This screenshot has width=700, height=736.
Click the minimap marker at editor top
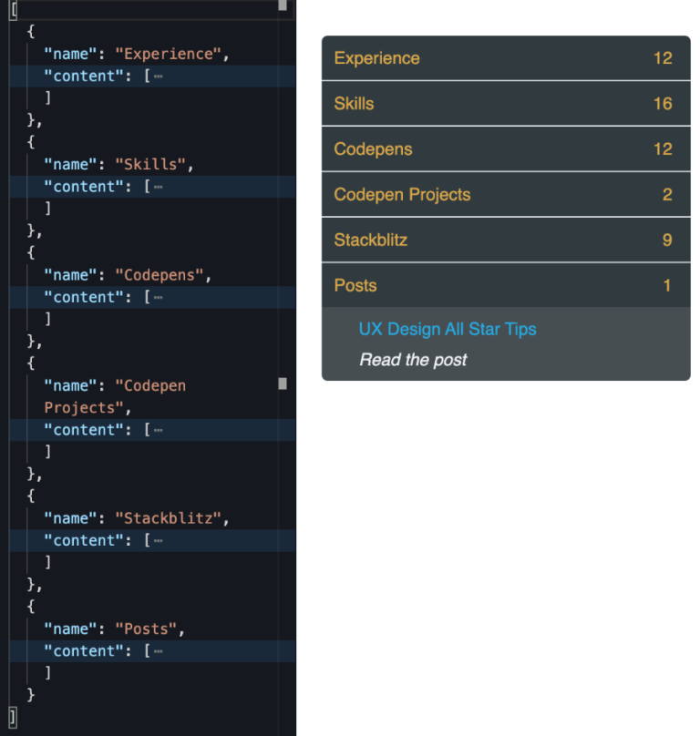283,5
